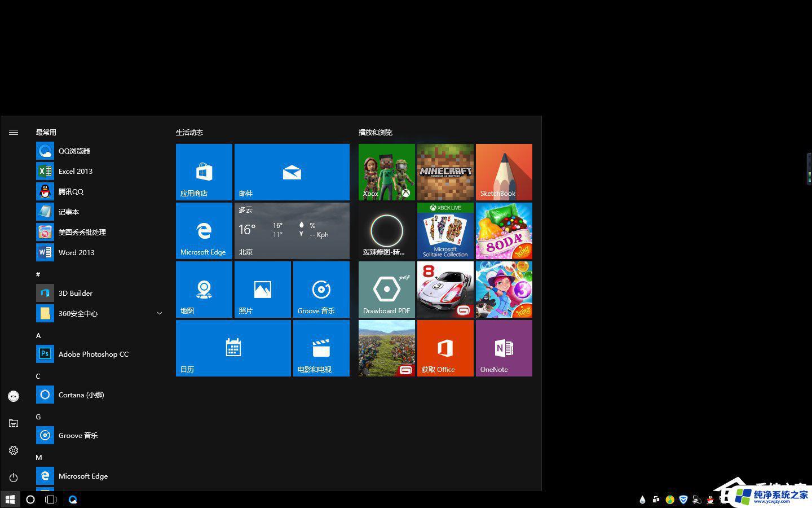Open the 地图 Maps tile
Screen dimensions: 812x508
tap(204, 290)
